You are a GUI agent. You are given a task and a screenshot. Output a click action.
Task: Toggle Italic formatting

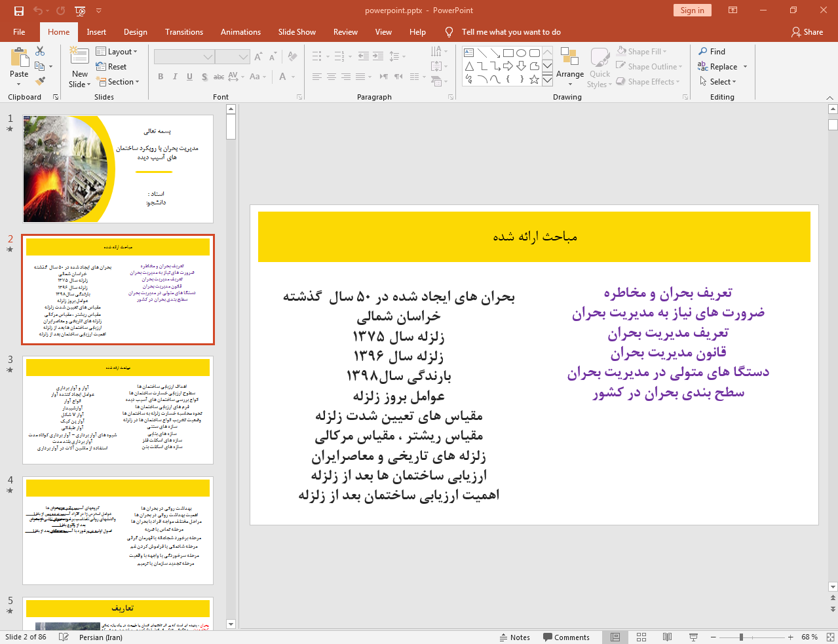(175, 77)
